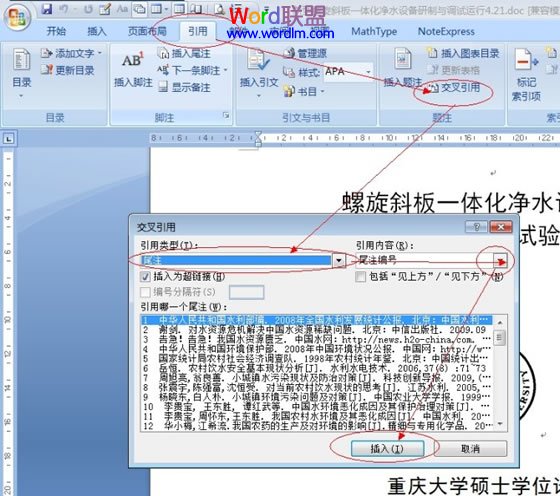Open the MathType ribbon tab

coord(374,31)
